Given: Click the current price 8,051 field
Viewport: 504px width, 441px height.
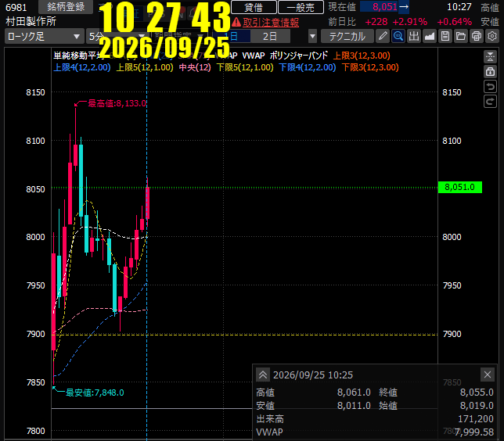Looking at the screenshot, I should [384, 7].
